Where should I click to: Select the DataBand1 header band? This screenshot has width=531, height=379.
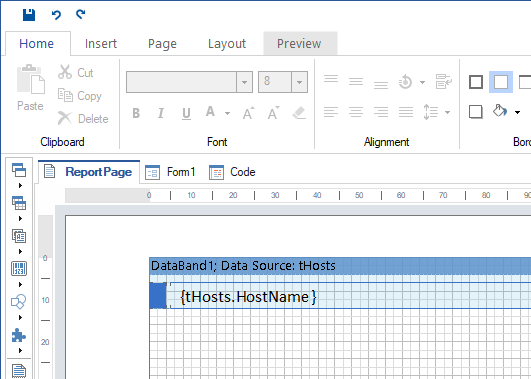point(340,266)
